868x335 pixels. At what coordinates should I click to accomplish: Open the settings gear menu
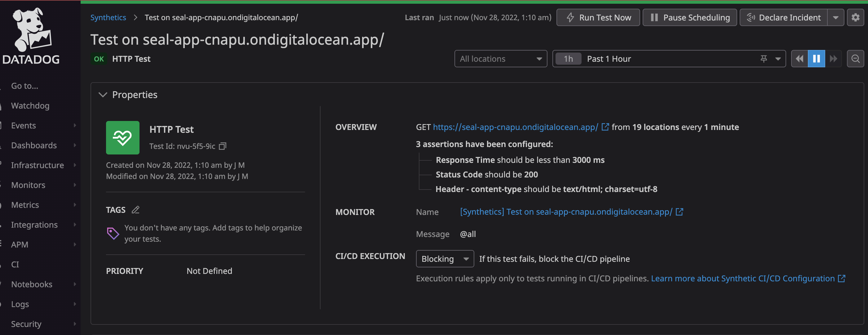pyautogui.click(x=855, y=17)
